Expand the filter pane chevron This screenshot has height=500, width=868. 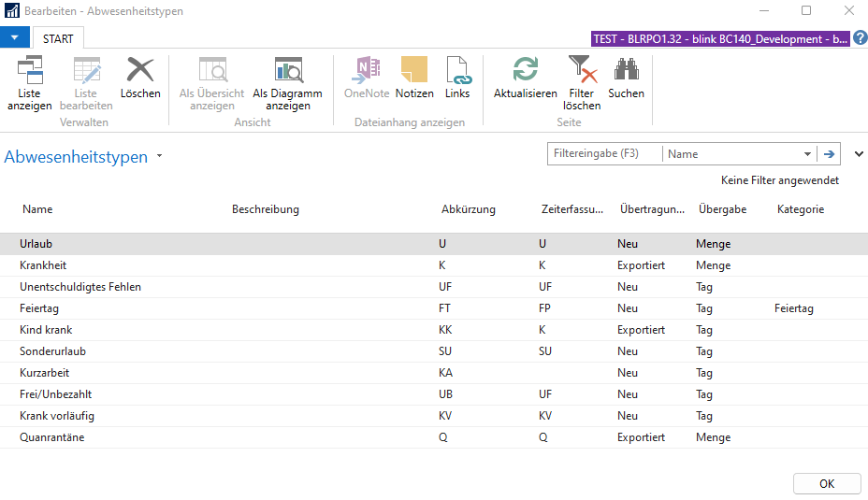[x=859, y=154]
